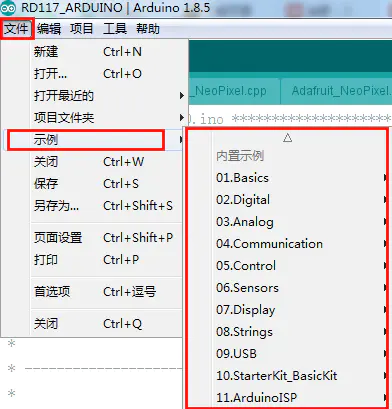Choose 保存 from the file menu
This screenshot has height=409, width=392.
coord(93,184)
